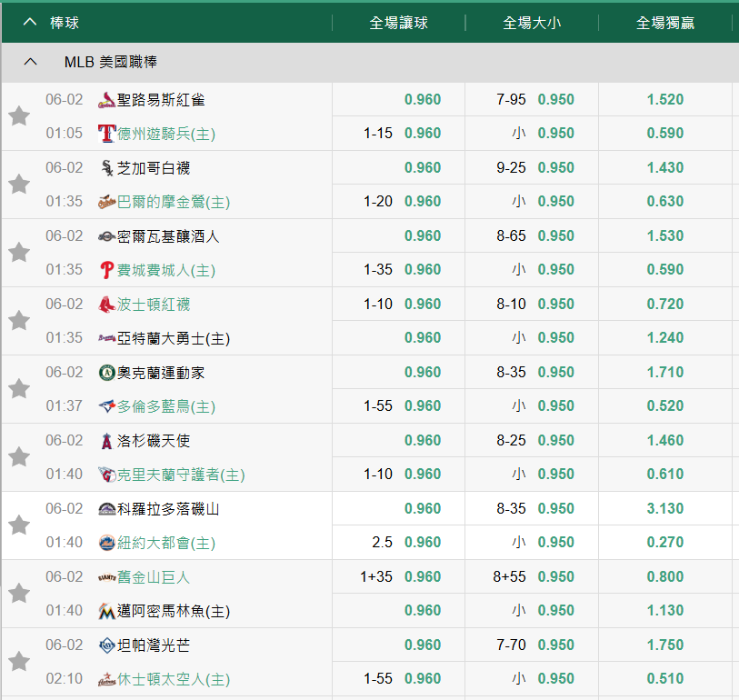The height and width of the screenshot is (700, 739).
Task: Click the 克里夫蘭守護者 Guardians logo
Action: [107, 475]
